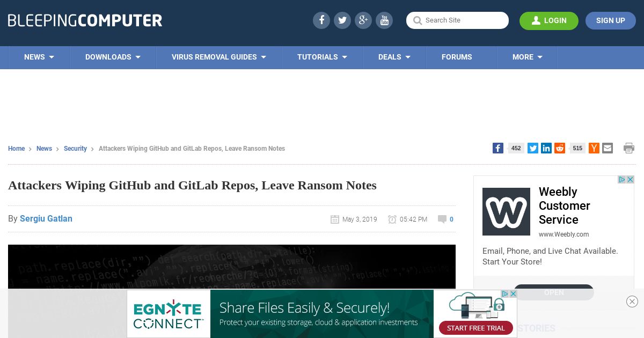Open author Sergiu Gatlan profile link

[46, 219]
